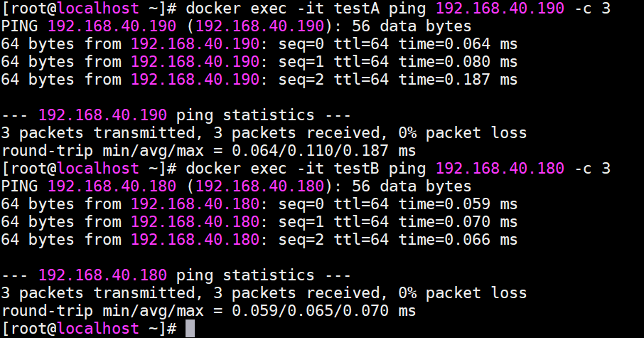Click the blinking cursor block at the last prompt
The height and width of the screenshot is (338, 644).
[190, 329]
